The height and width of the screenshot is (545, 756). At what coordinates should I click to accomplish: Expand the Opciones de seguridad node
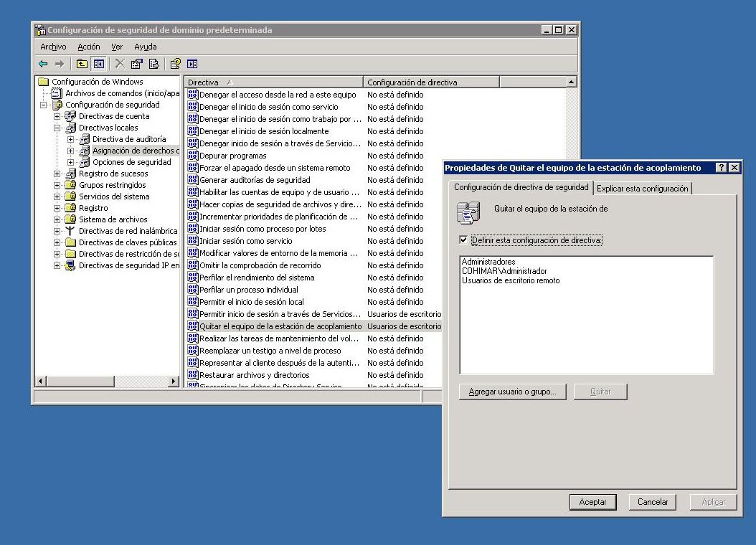[70, 162]
